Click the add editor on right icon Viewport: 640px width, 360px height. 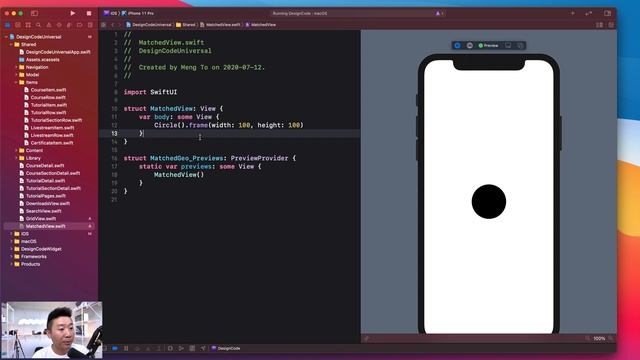pyautogui.click(x=611, y=25)
